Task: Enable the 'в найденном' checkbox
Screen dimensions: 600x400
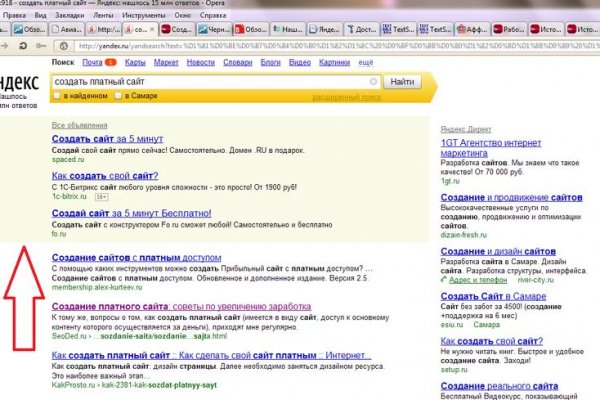Action: pyautogui.click(x=56, y=96)
